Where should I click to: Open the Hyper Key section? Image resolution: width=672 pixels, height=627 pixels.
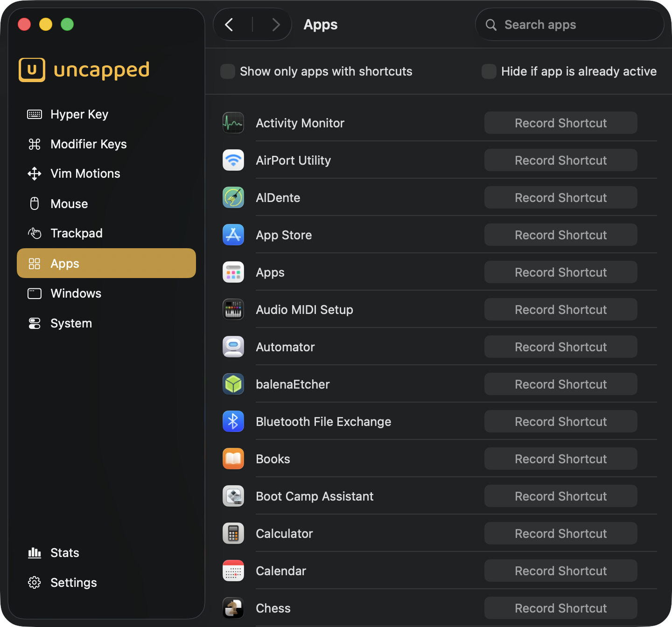106,114
